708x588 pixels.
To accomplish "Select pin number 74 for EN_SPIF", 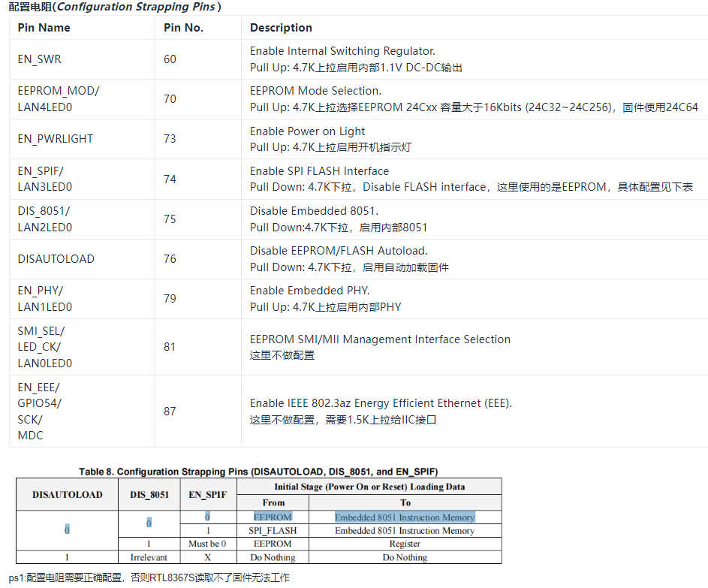I will pos(170,179).
